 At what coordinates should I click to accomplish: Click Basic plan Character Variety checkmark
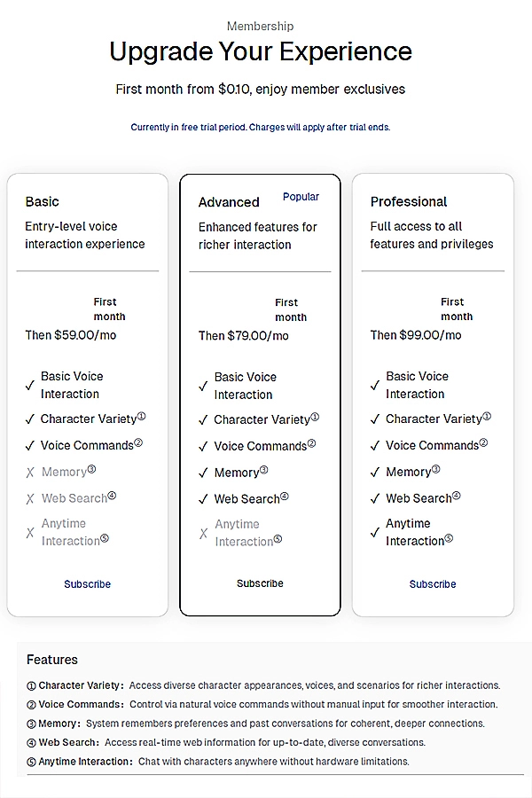tap(30, 419)
